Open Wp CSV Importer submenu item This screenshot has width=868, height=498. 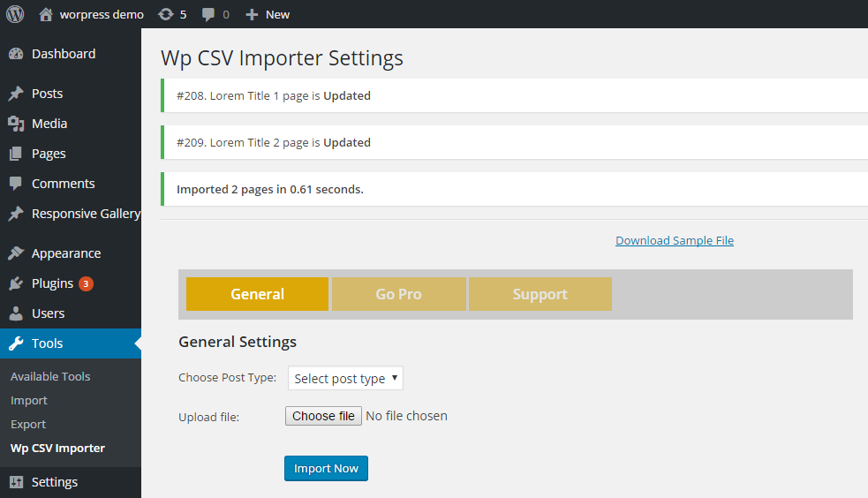tap(57, 449)
